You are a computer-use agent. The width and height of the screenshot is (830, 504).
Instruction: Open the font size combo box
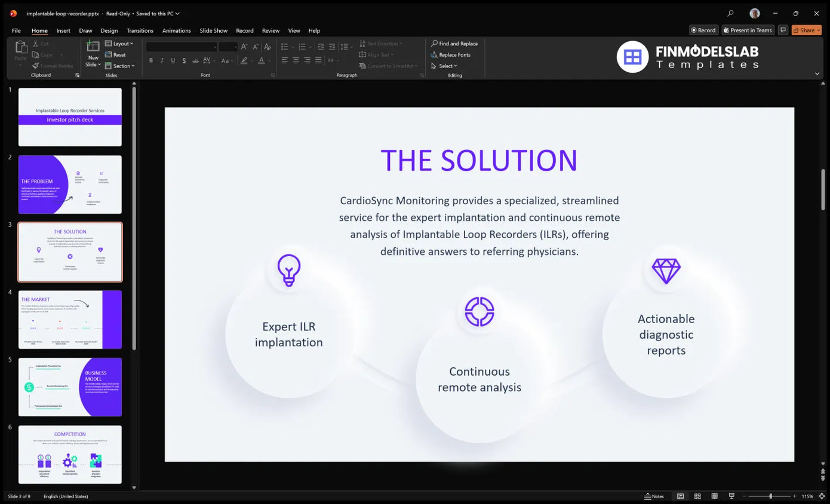tap(228, 47)
